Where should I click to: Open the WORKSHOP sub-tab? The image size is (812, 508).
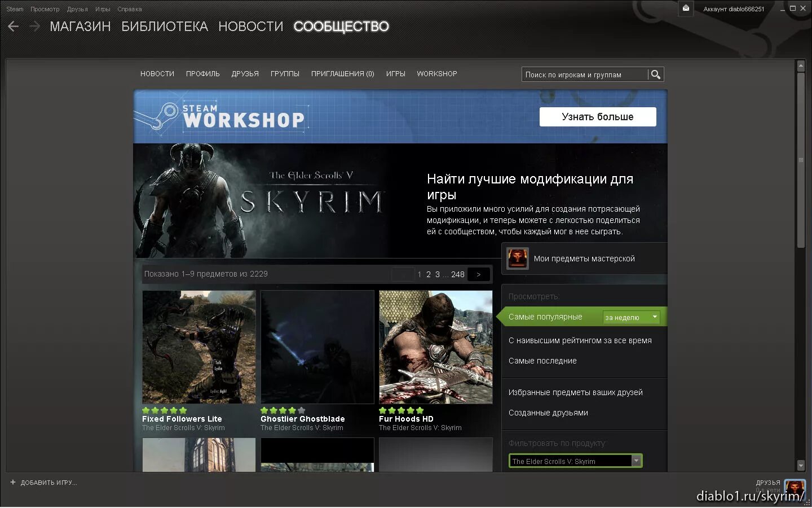pos(437,74)
